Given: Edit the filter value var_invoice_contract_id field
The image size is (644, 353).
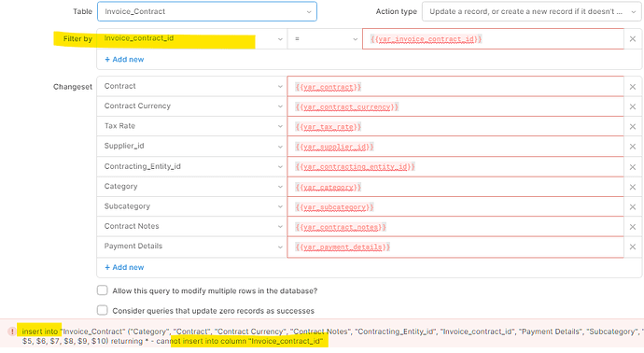Looking at the screenshot, I should (493, 38).
